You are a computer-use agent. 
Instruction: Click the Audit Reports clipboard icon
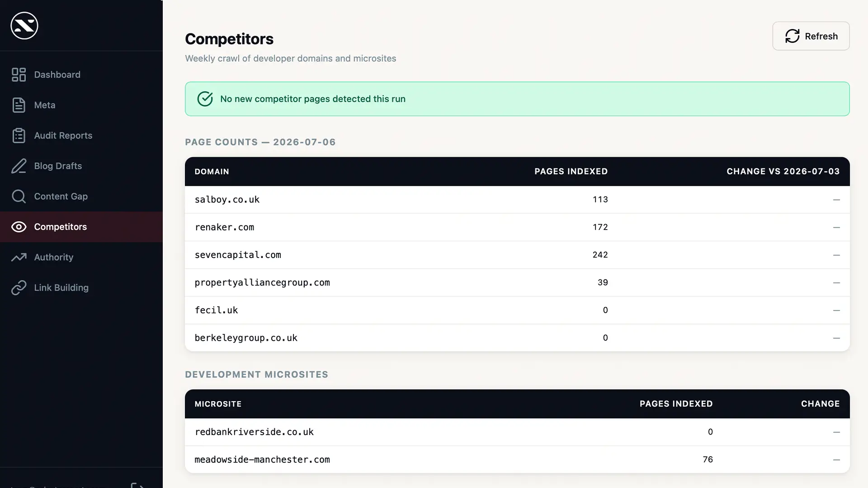pyautogui.click(x=19, y=136)
